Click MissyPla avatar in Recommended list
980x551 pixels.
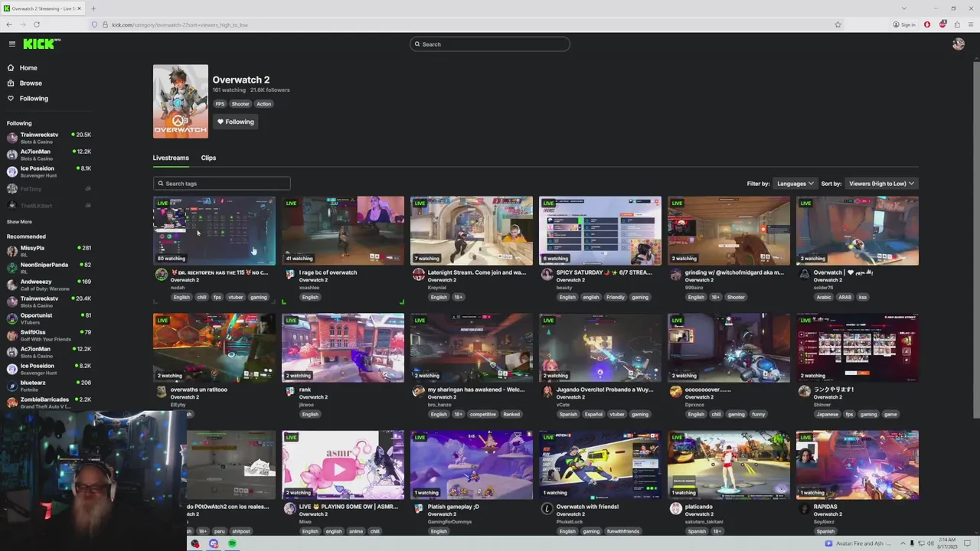tap(12, 251)
